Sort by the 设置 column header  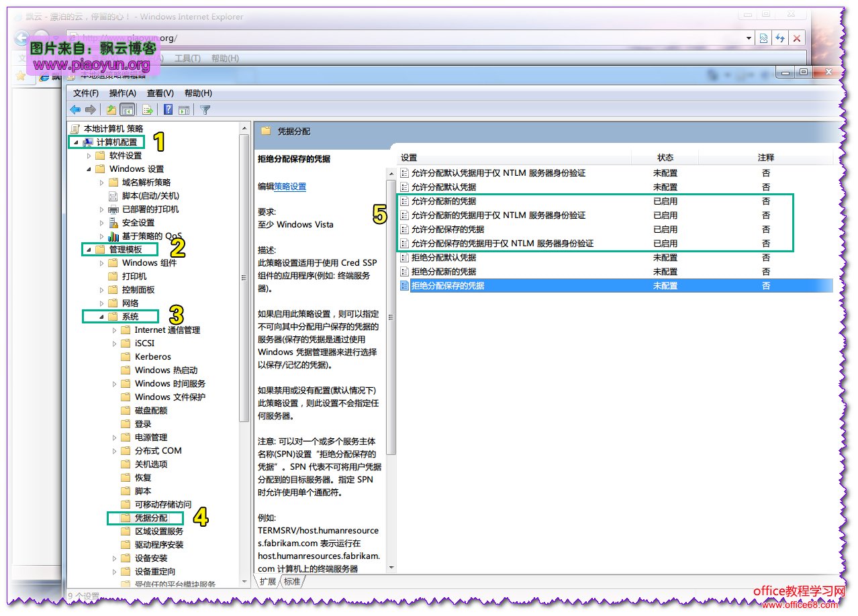(x=409, y=158)
